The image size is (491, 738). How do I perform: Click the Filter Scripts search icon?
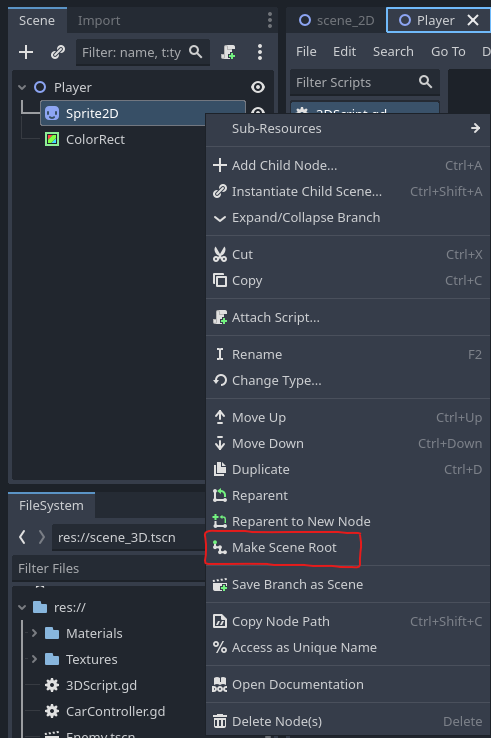[x=425, y=82]
